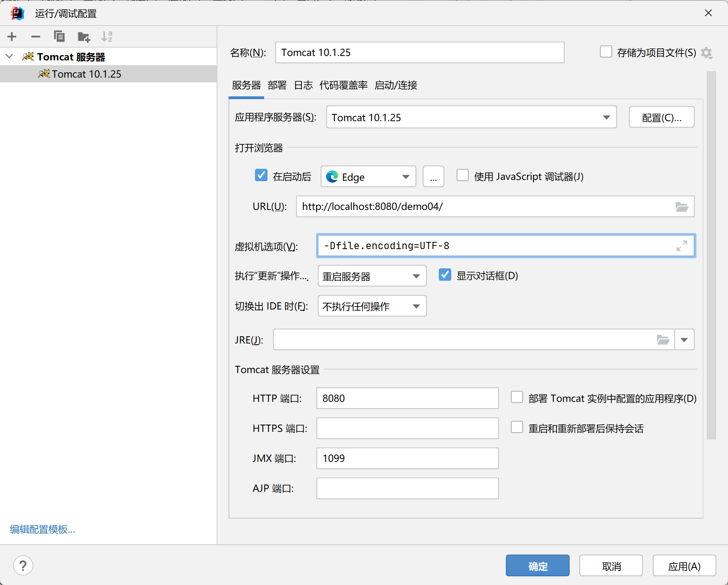Click the JMX port field showing 1099
Viewport: 728px width, 585px height.
coord(408,458)
